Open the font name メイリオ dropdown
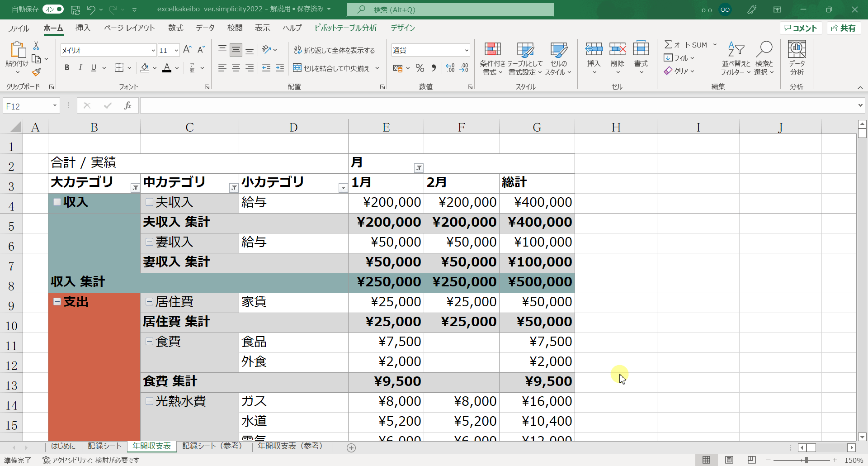 pos(153,50)
